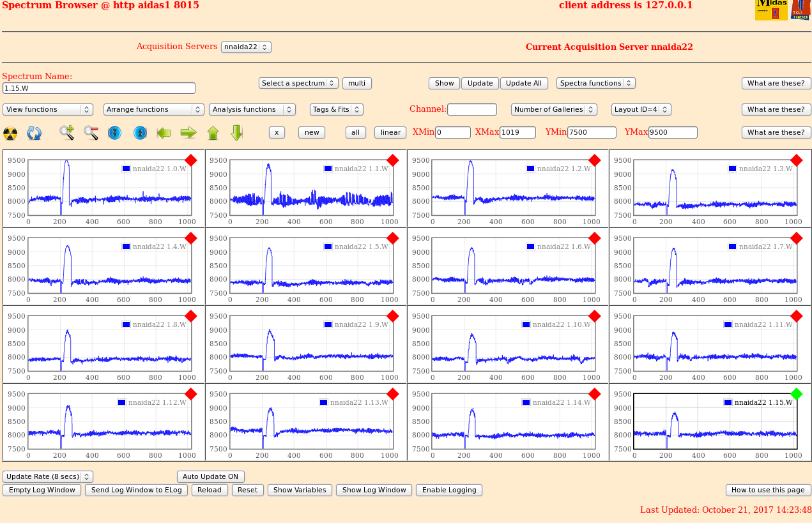The width and height of the screenshot is (812, 523).
Task: Select red diamond of spectrum 1.9.W
Action: (392, 316)
